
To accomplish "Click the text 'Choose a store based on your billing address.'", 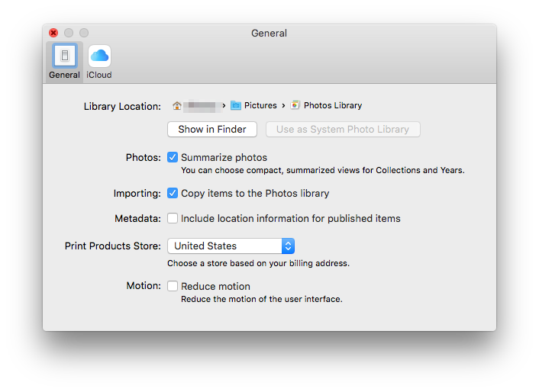I will click(x=259, y=263).
